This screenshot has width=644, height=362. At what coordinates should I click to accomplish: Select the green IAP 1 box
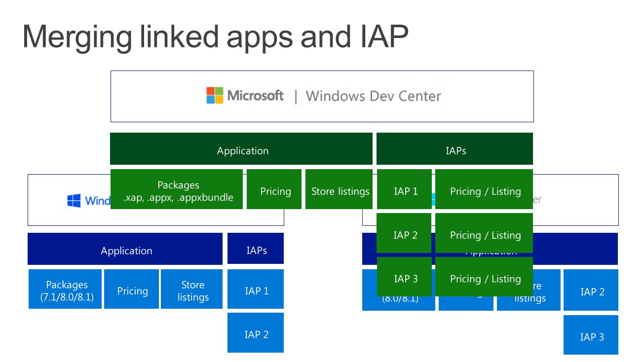(404, 189)
